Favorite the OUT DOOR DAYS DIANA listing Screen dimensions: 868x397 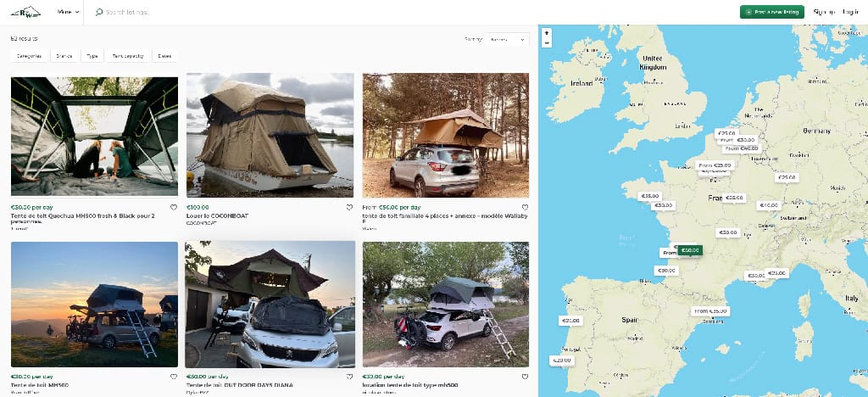pos(349,377)
